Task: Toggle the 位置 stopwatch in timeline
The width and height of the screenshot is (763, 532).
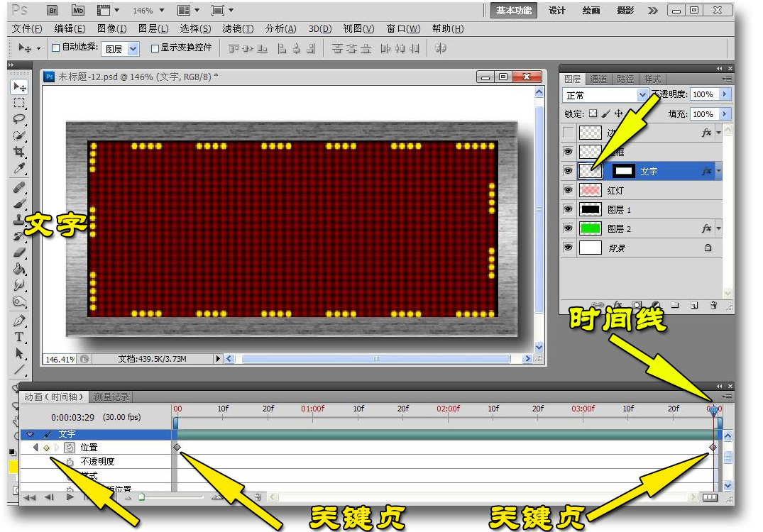Action: (70, 448)
